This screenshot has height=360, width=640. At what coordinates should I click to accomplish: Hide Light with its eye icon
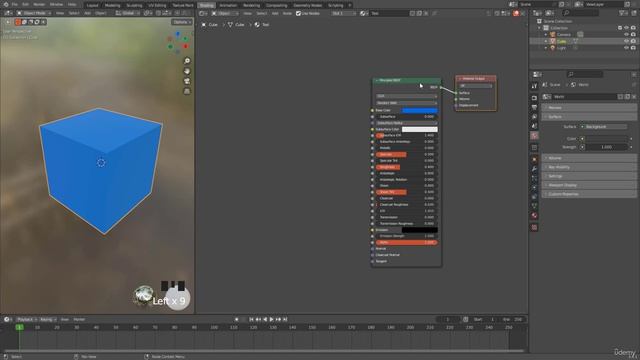[626, 48]
